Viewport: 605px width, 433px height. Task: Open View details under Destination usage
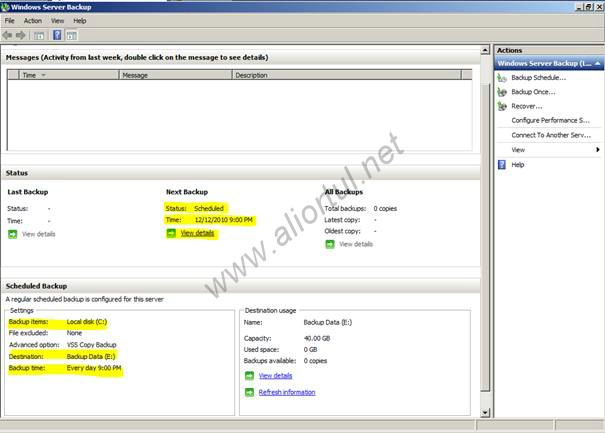tap(275, 375)
